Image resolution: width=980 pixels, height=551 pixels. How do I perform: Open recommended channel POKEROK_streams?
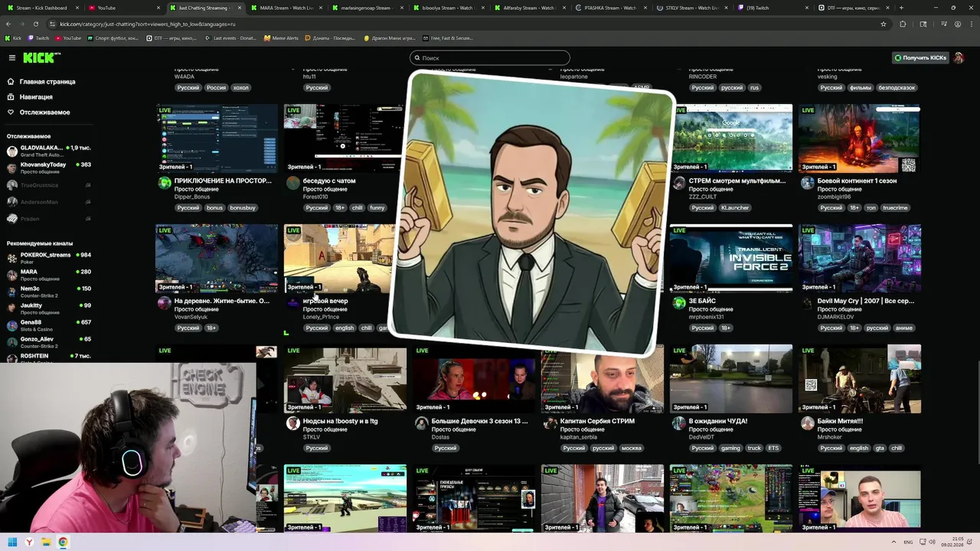[49, 258]
